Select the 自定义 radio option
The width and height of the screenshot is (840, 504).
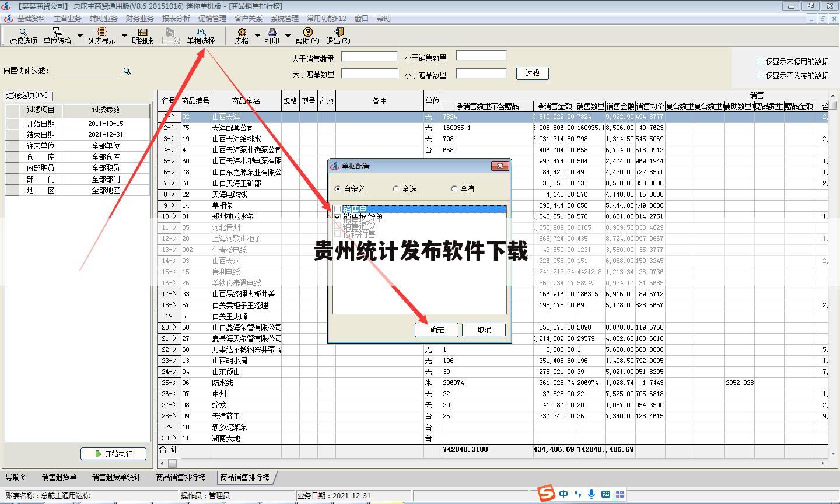pyautogui.click(x=338, y=189)
